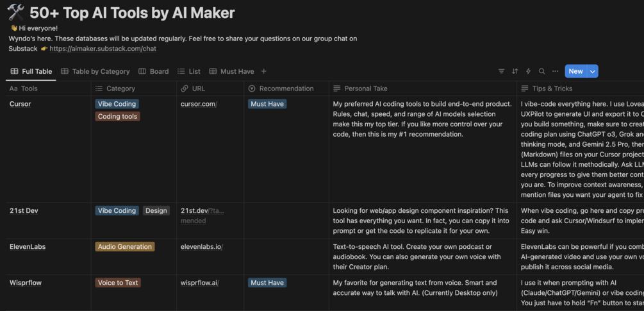Expand the New button dropdown arrow
Viewport: 644px width, 311px height.
coord(593,71)
